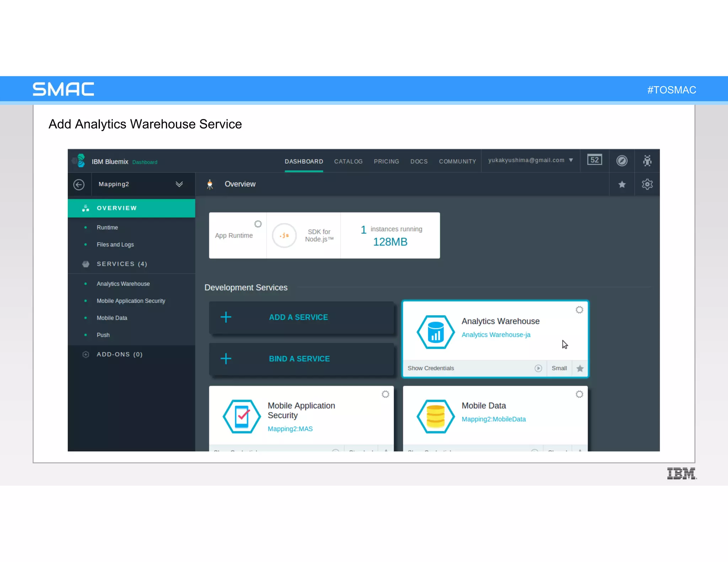The image size is (728, 562).
Task: Open the yukakyushima@gmail.com account dropdown
Action: 530,160
